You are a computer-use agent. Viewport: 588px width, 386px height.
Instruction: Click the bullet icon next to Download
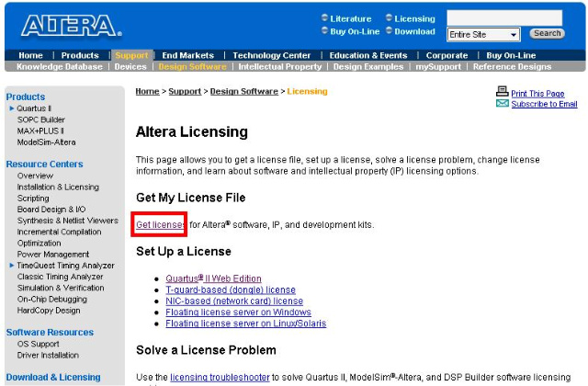[x=390, y=30]
